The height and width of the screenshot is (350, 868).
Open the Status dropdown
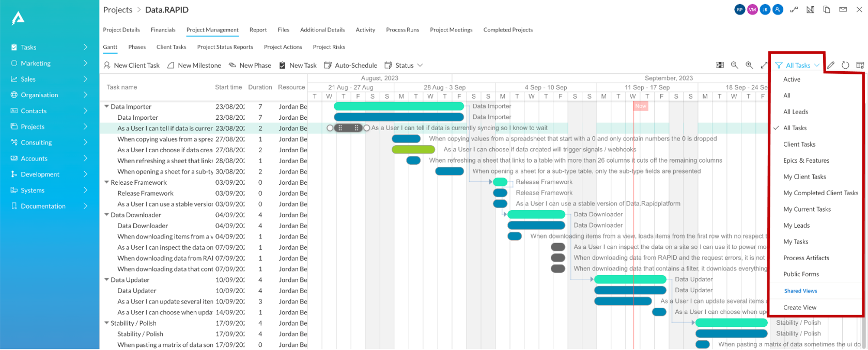(404, 66)
